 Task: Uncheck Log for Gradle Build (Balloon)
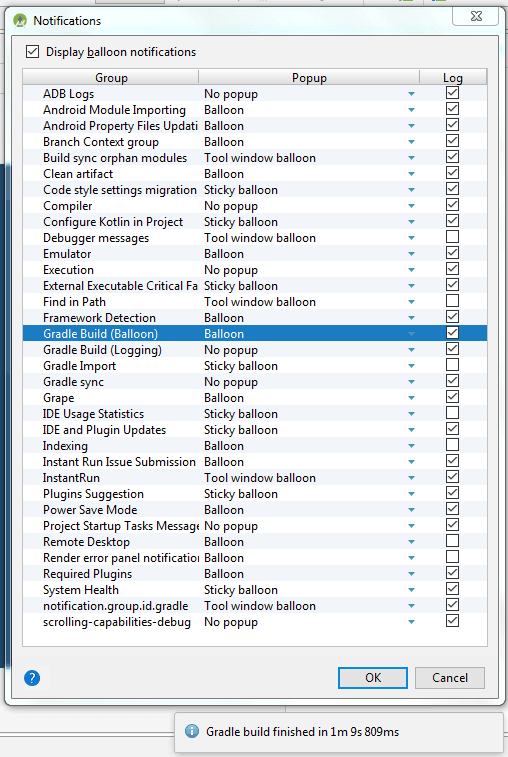point(452,333)
